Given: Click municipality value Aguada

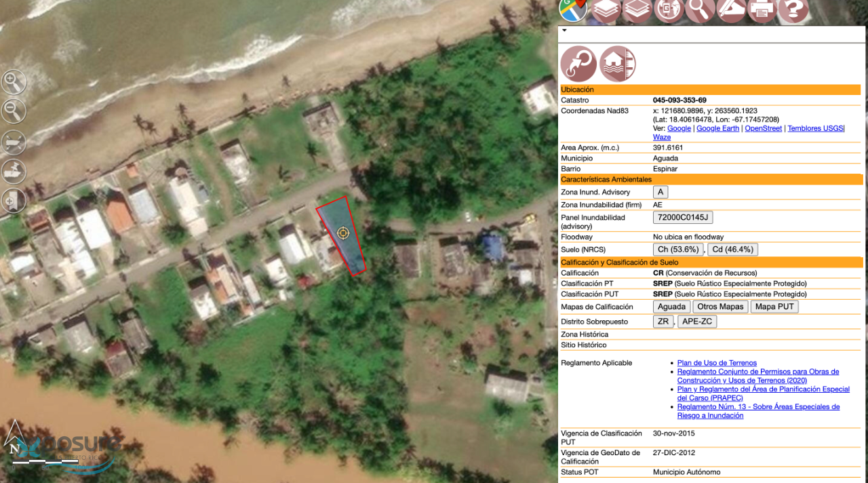Looking at the screenshot, I should pyautogui.click(x=665, y=158).
